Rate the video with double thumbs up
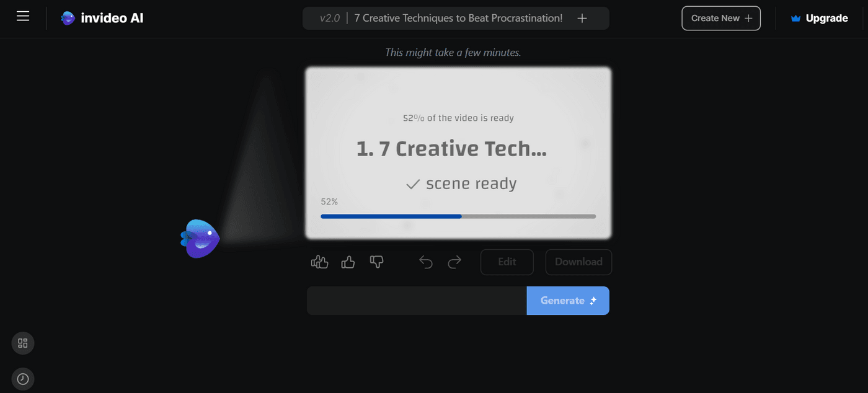This screenshot has height=393, width=868. point(319,262)
